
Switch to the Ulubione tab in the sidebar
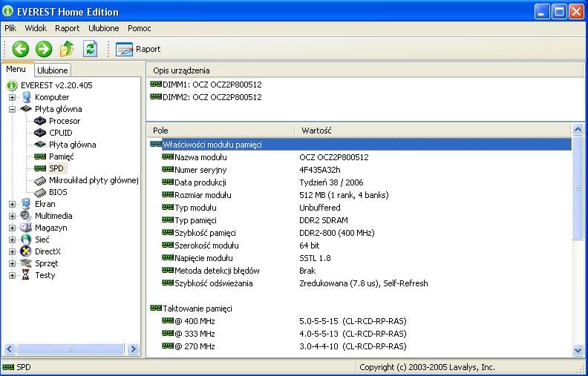point(53,70)
